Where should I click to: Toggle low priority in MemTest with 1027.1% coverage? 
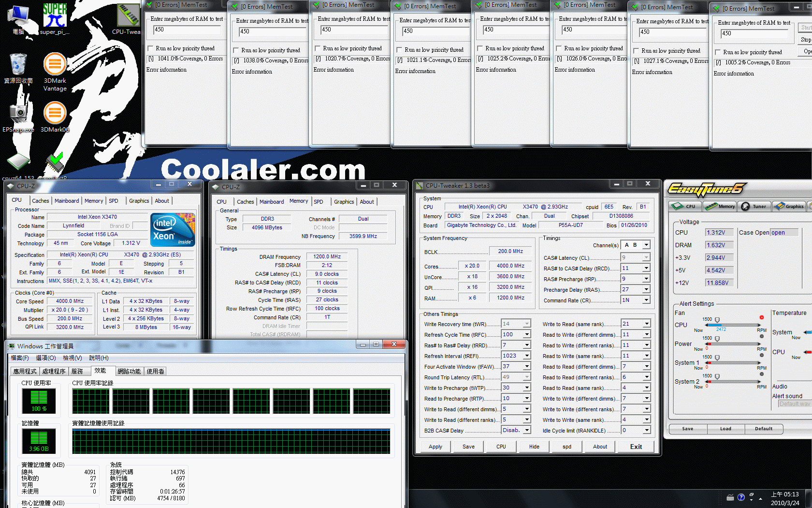pos(637,51)
